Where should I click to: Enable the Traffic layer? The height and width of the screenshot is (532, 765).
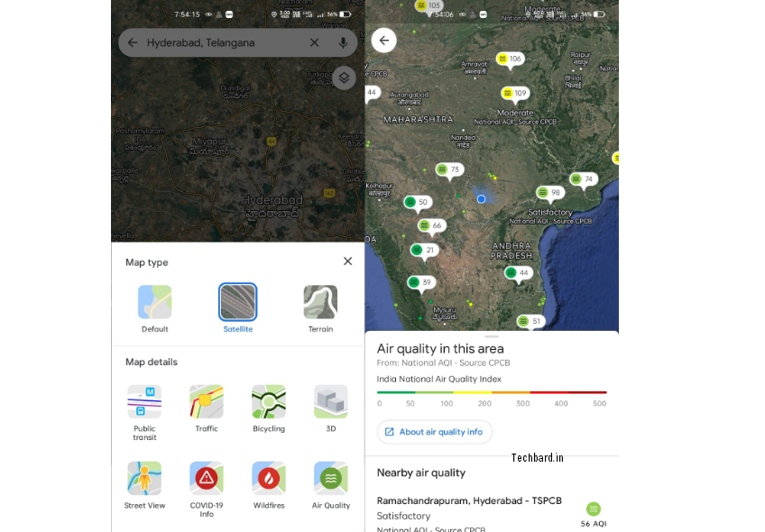[x=207, y=408]
